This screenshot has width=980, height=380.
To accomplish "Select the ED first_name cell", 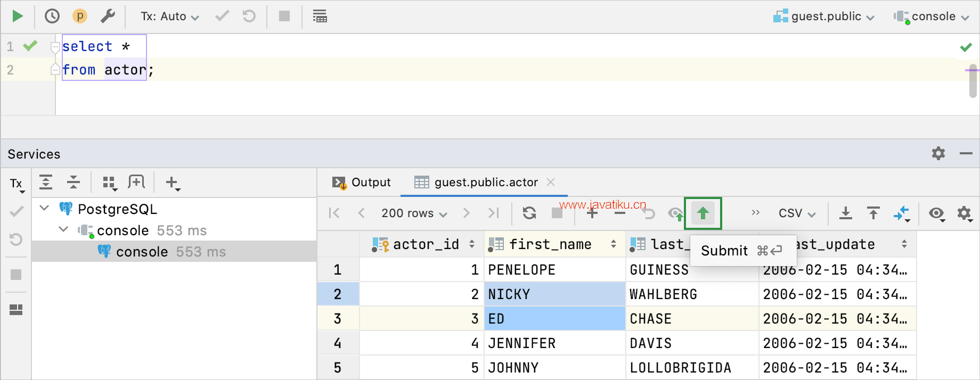I will coord(554,319).
